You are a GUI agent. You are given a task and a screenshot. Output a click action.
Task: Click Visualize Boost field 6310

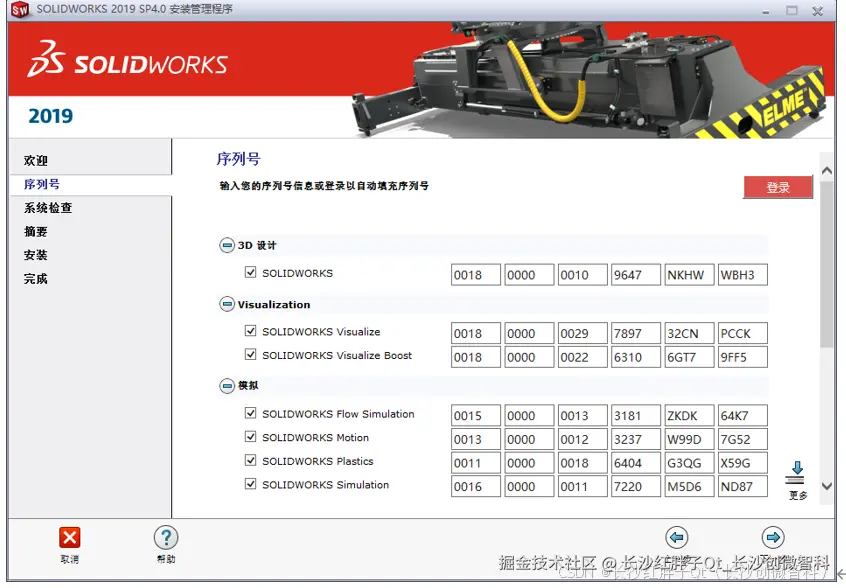(x=636, y=357)
